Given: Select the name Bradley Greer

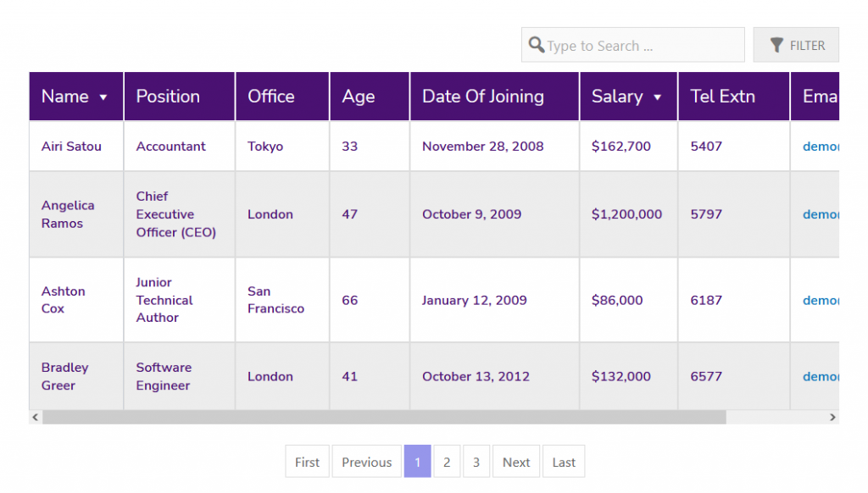Looking at the screenshot, I should click(64, 376).
